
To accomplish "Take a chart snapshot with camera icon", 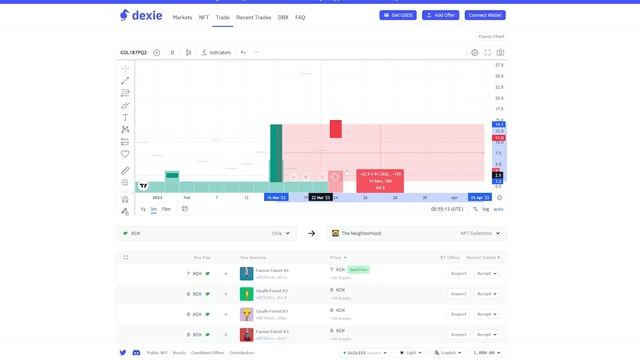I will (500, 53).
